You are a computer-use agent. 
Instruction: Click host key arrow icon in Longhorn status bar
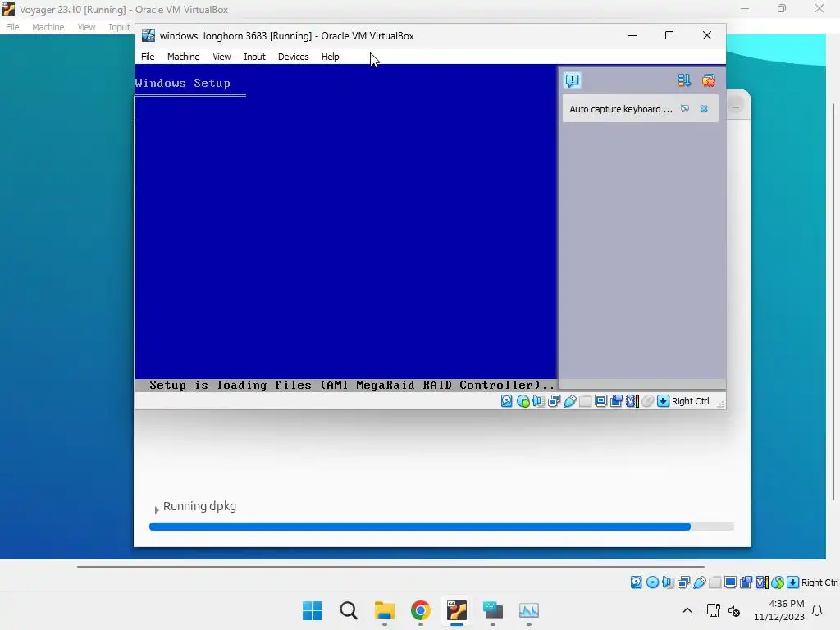point(663,401)
